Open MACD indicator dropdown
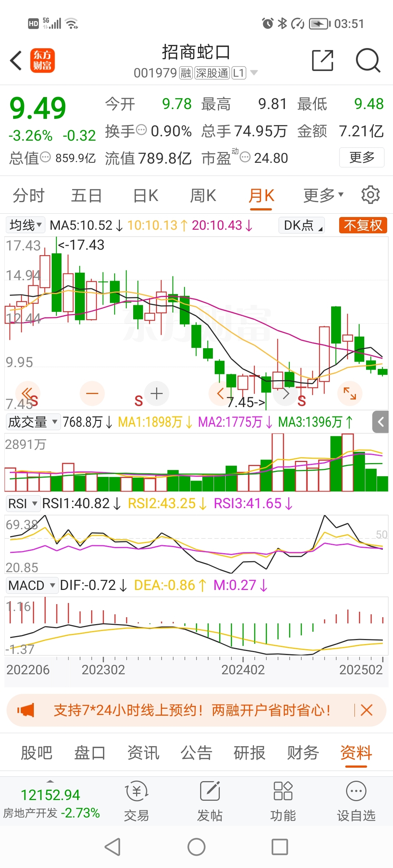Screen dimensions: 393x868 click(x=32, y=585)
